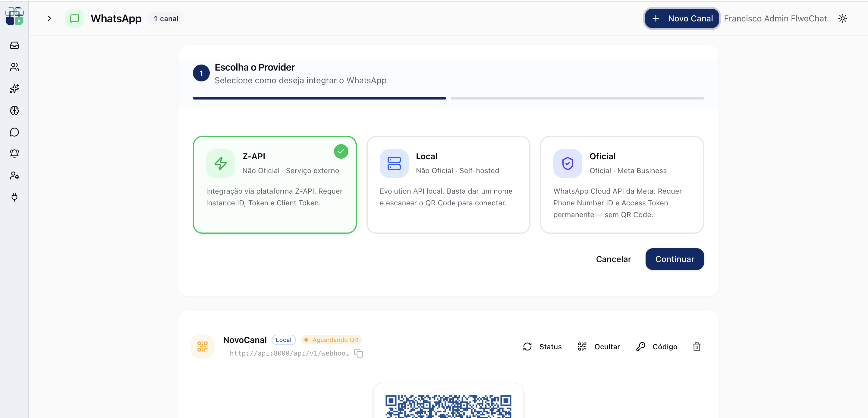
Task: Click the Francisco Admin FlweChat user name
Action: pyautogui.click(x=775, y=18)
